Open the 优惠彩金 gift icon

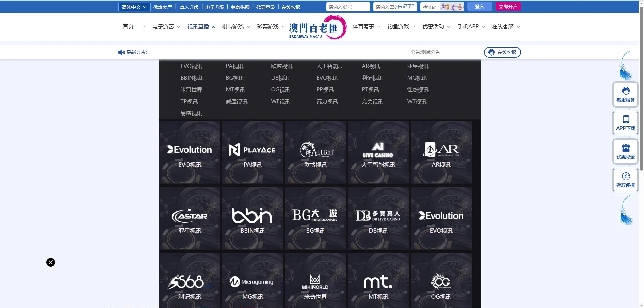click(625, 151)
